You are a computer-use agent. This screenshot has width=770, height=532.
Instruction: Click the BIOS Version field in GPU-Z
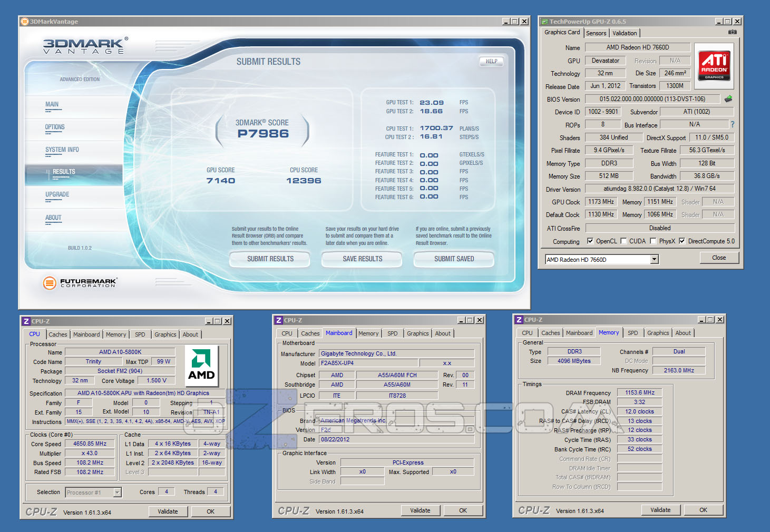[652, 99]
